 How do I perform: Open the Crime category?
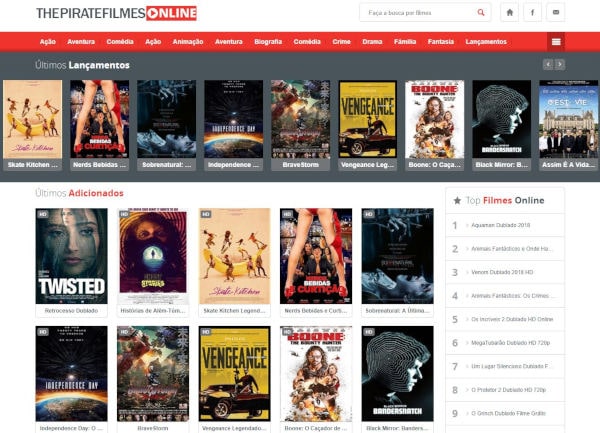point(341,42)
